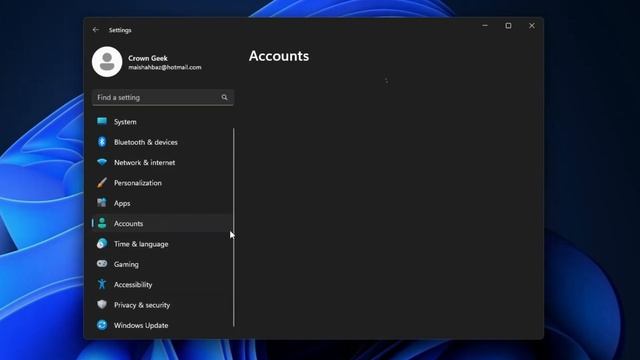Open Apps settings label

[x=122, y=203]
